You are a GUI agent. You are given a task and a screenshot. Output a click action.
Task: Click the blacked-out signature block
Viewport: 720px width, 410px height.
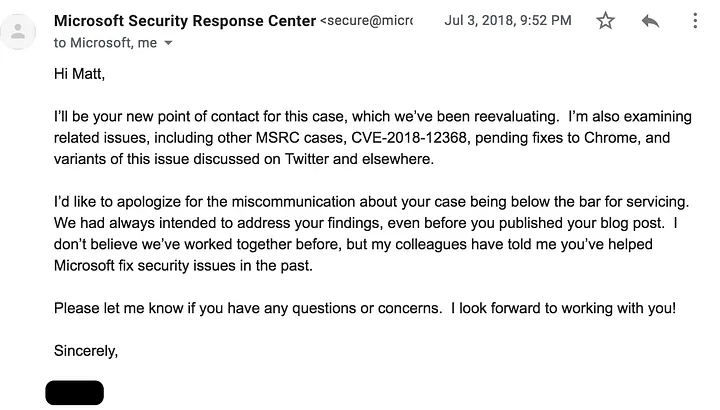74,393
